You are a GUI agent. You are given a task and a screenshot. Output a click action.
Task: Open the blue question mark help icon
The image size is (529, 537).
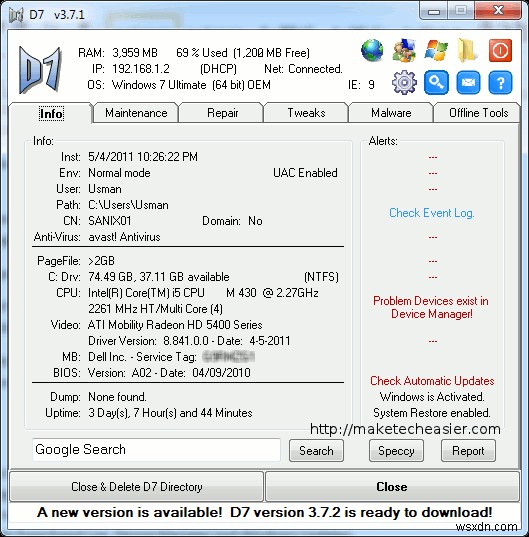[500, 83]
